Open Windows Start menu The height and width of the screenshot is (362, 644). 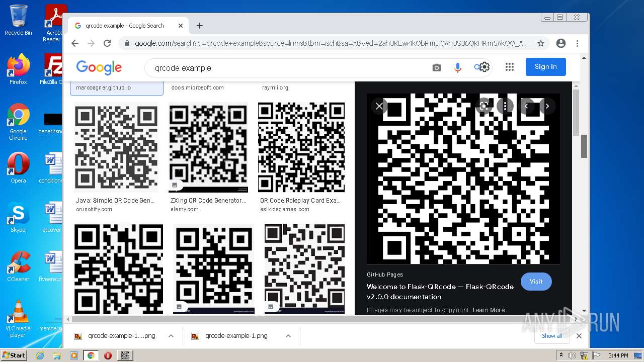(x=14, y=355)
